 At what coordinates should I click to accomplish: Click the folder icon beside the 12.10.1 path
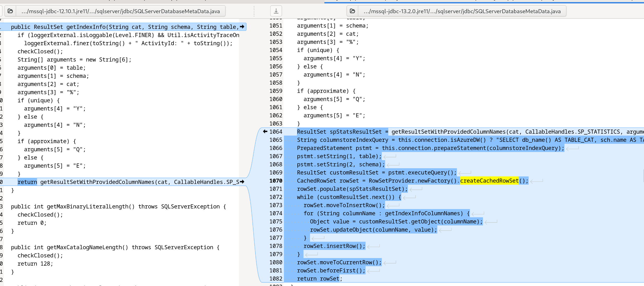click(10, 11)
